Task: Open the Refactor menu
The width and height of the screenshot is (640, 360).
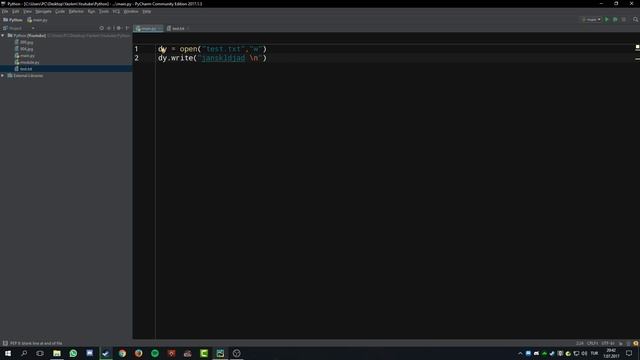Action: (76, 11)
